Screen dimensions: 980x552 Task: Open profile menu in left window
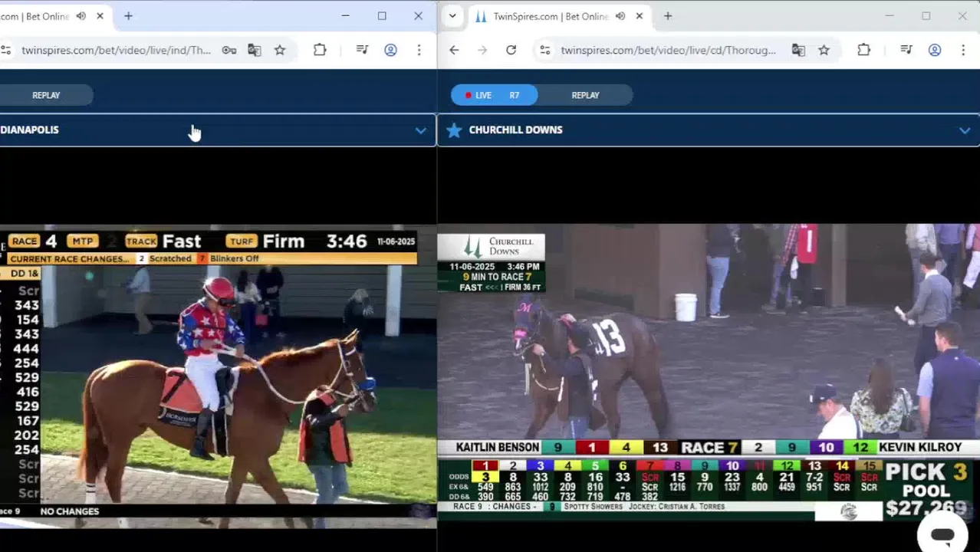coord(390,50)
